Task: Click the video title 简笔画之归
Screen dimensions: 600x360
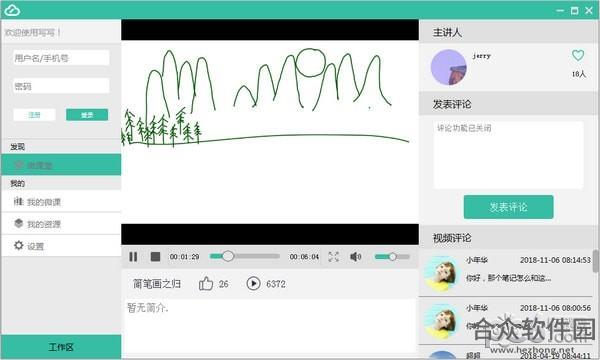Action: (157, 284)
